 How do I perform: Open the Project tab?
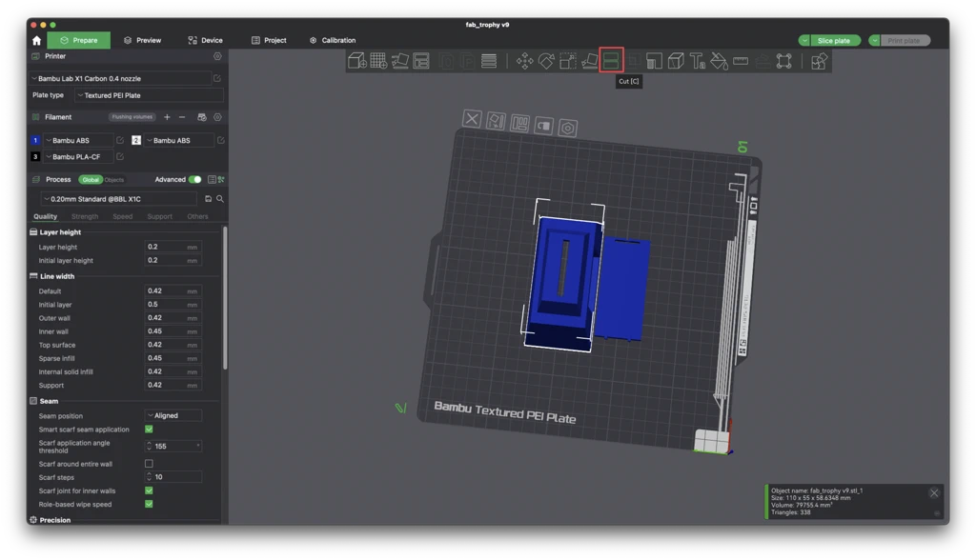tap(269, 40)
